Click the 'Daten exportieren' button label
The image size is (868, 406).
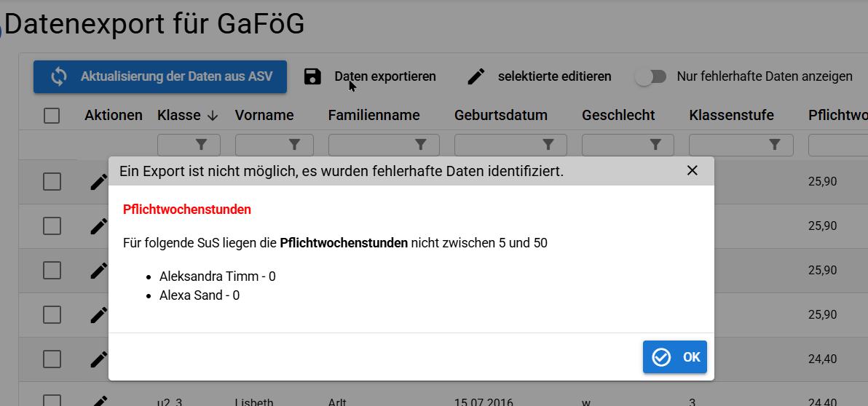coord(385,76)
